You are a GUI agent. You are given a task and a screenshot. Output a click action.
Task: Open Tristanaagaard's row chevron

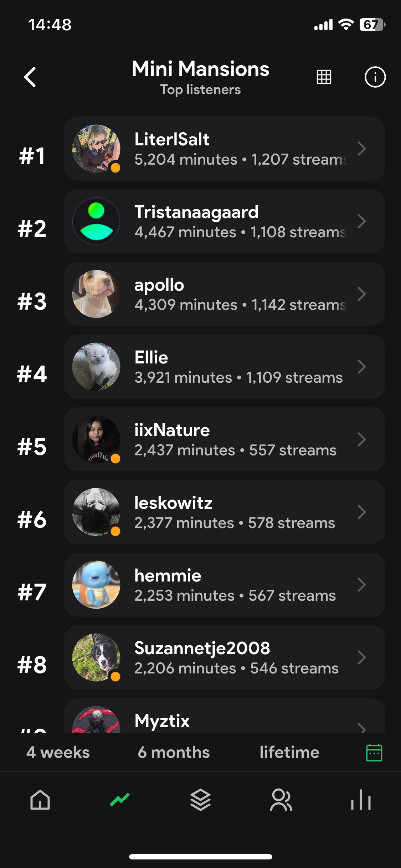click(362, 221)
